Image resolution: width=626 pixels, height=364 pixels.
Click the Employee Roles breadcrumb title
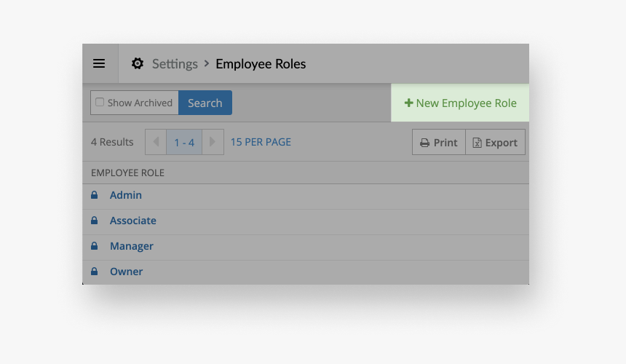(261, 64)
